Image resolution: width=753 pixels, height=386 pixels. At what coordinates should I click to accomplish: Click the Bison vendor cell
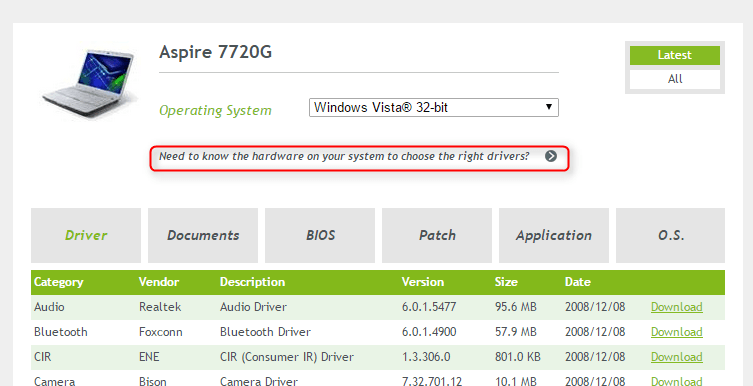tap(153, 382)
